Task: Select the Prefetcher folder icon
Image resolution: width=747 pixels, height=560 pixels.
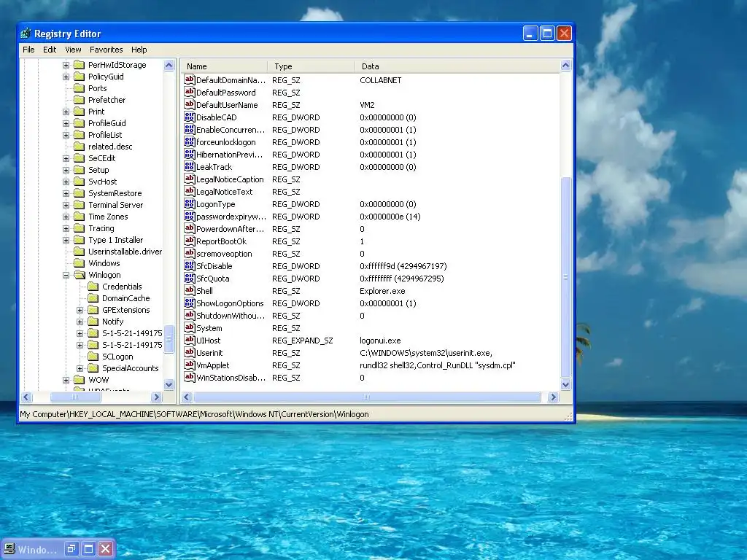Action: [79, 99]
